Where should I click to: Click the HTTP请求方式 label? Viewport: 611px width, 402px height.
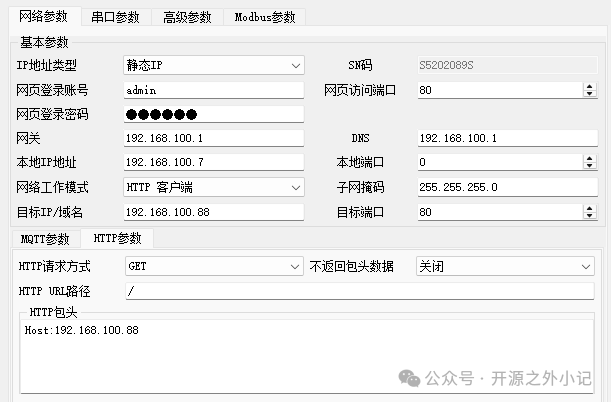pos(55,266)
